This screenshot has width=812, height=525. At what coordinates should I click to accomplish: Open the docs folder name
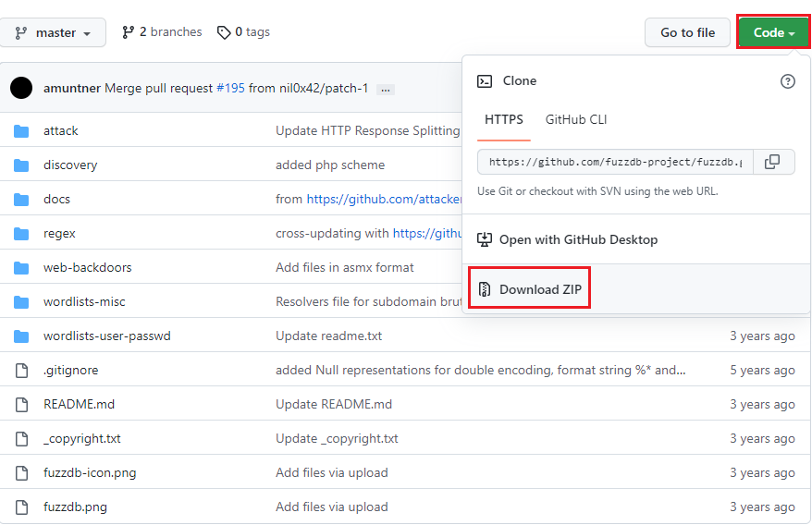[x=56, y=199]
